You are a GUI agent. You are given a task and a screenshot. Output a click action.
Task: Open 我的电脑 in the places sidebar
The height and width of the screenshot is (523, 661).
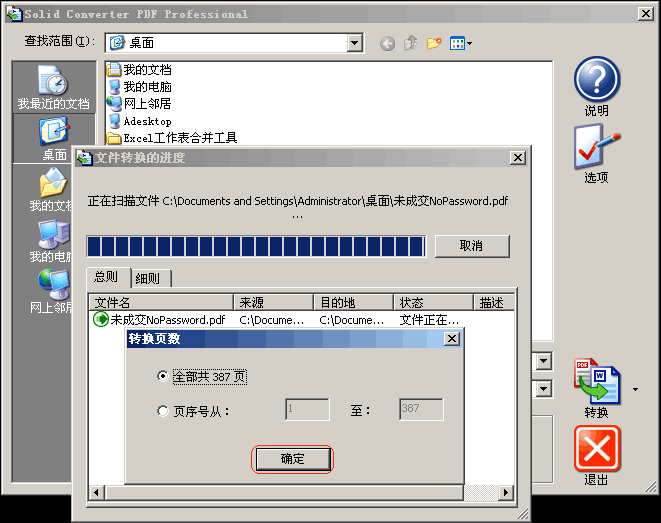(52, 241)
